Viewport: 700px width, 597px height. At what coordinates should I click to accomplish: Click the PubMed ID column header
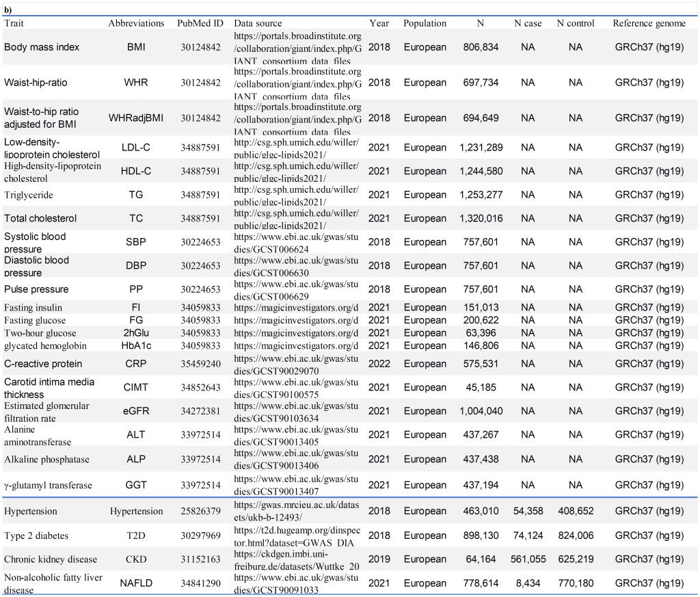[x=200, y=23]
